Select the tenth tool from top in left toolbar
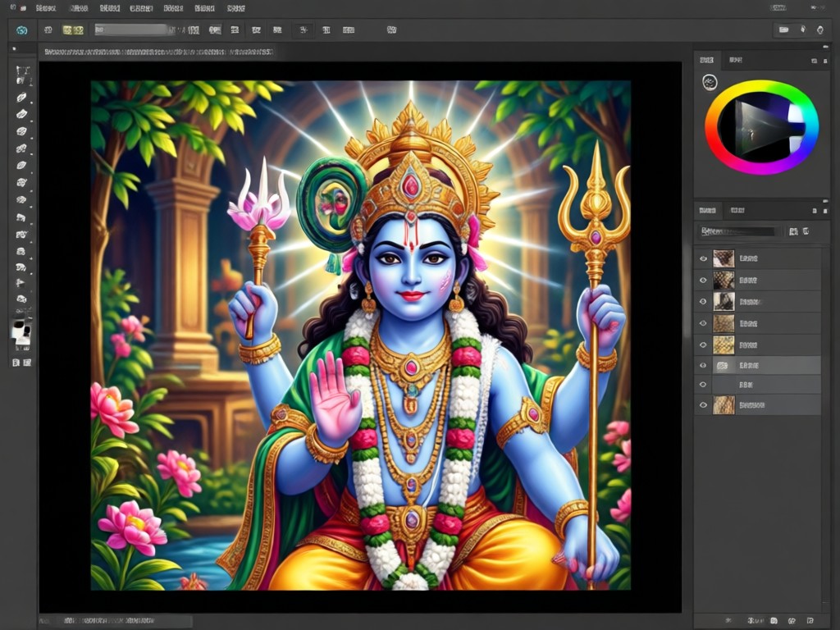This screenshot has width=840, height=630. pos(21,235)
